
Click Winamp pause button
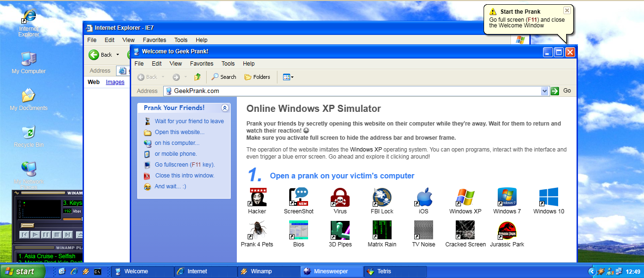click(x=46, y=235)
